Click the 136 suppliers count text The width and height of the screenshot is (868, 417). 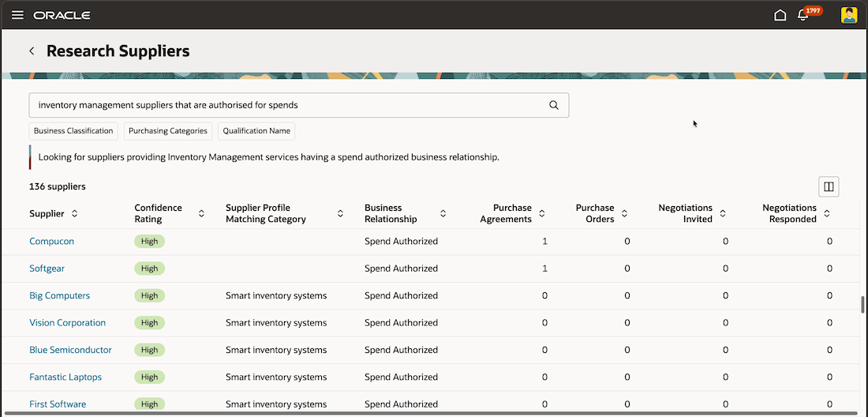[58, 186]
